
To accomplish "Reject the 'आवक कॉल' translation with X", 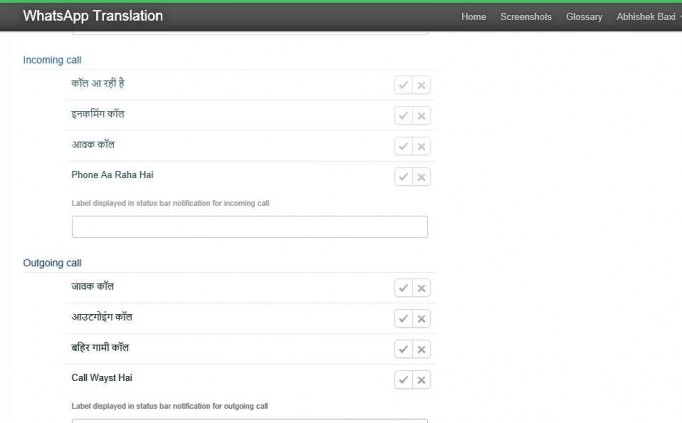I will click(x=422, y=147).
